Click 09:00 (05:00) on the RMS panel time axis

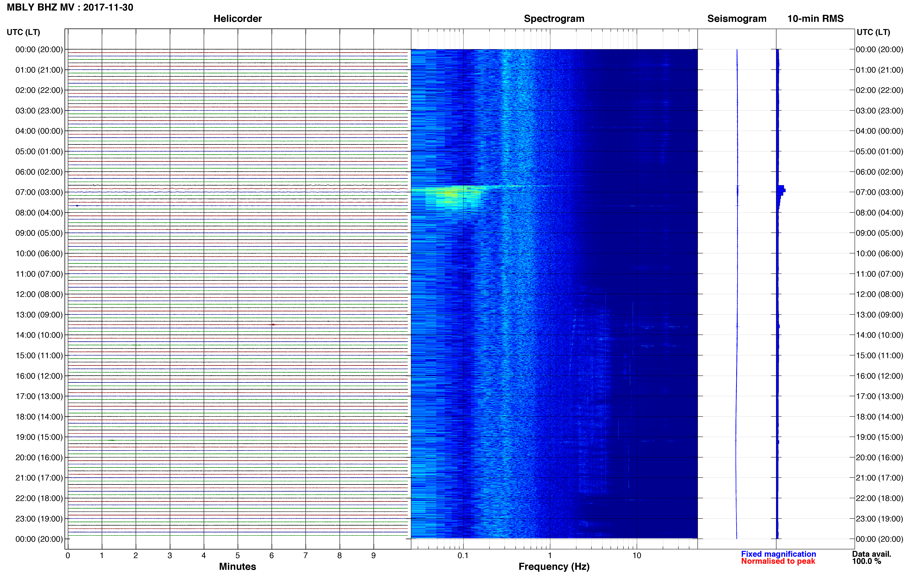tap(879, 233)
